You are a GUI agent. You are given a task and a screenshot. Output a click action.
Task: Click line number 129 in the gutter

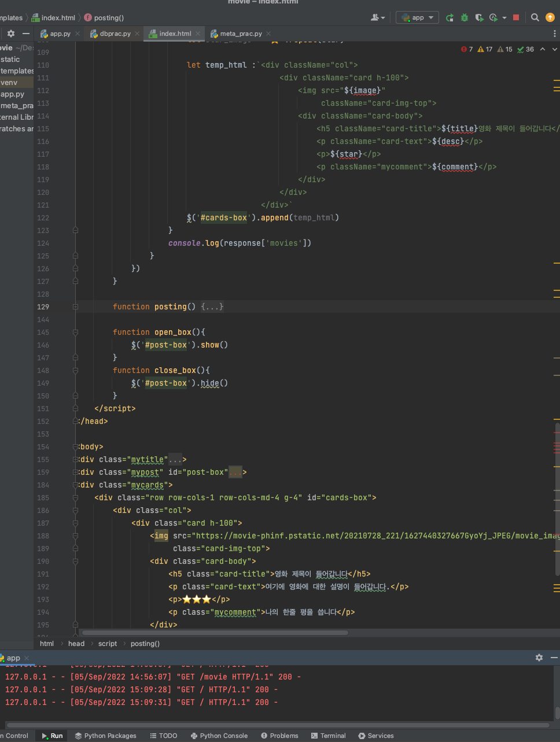(x=43, y=307)
